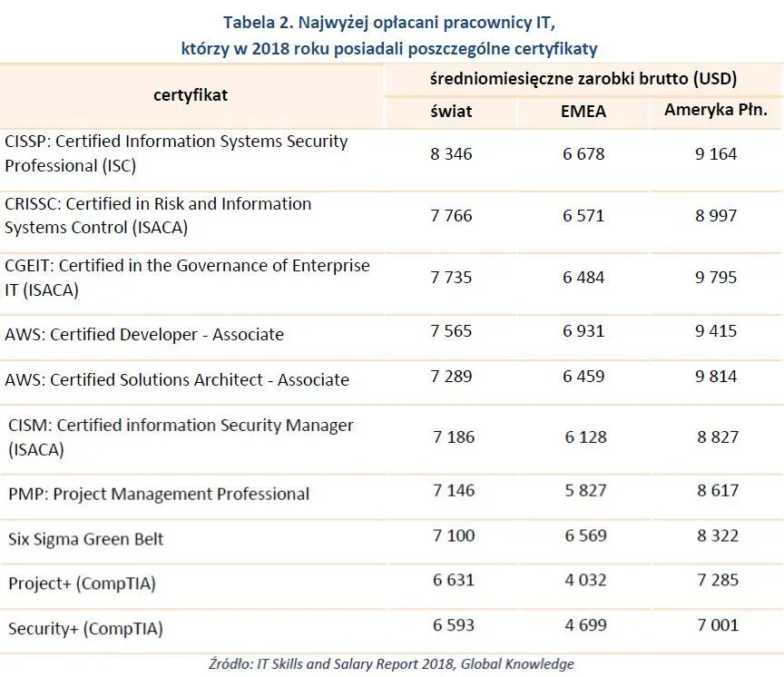This screenshot has width=784, height=677.
Task: Click the 'średniomiesięczne zarobki brutto (USD)' header
Action: (x=583, y=78)
